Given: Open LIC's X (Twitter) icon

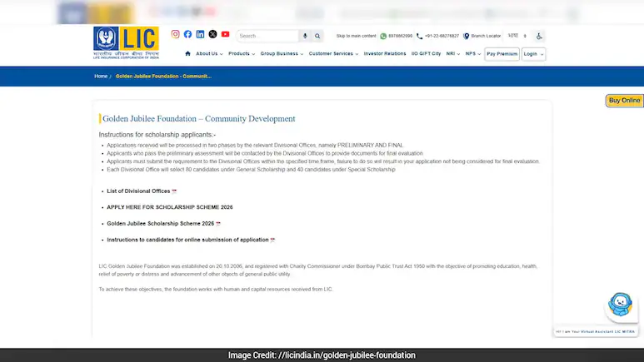Looking at the screenshot, I should pyautogui.click(x=212, y=34).
